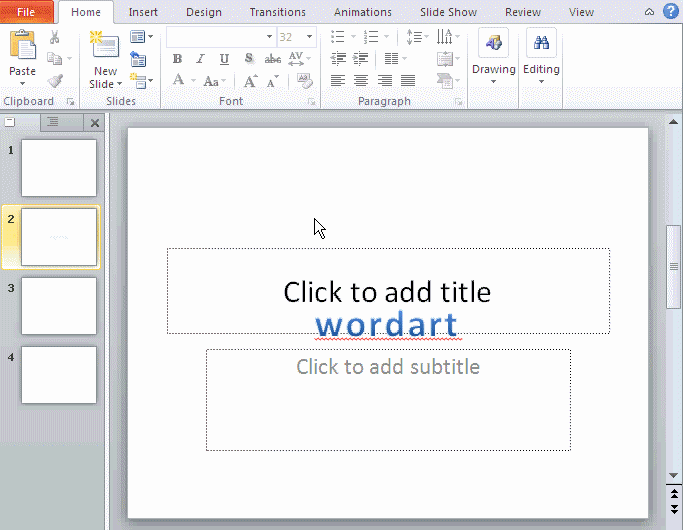Switch to the Slide Show tab
683x530 pixels.
tap(448, 12)
